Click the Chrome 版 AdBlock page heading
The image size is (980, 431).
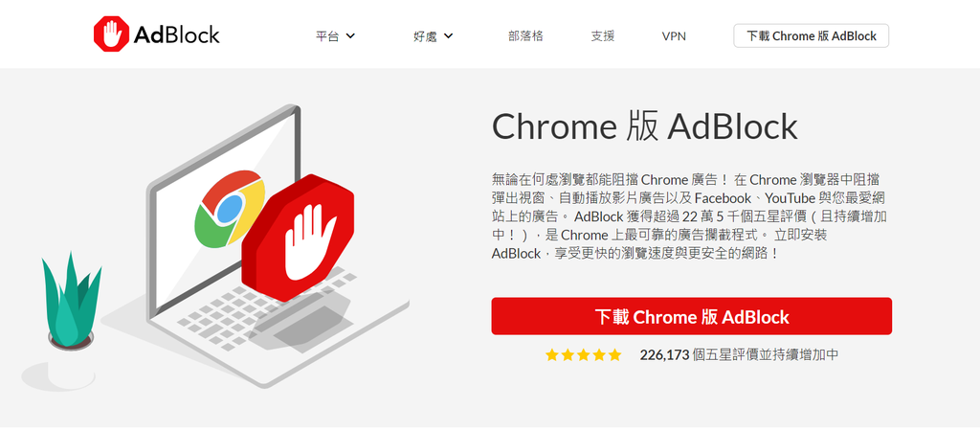(644, 127)
